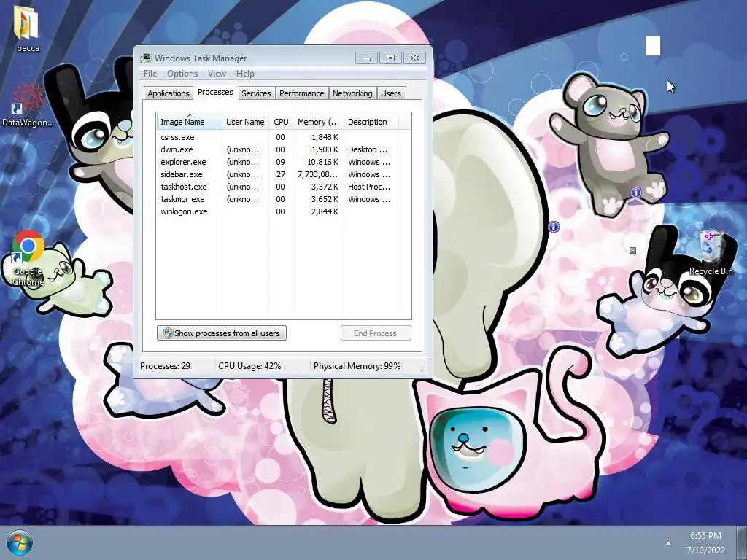Switch to the Users tab
Image resolution: width=747 pixels, height=560 pixels.
coord(391,93)
